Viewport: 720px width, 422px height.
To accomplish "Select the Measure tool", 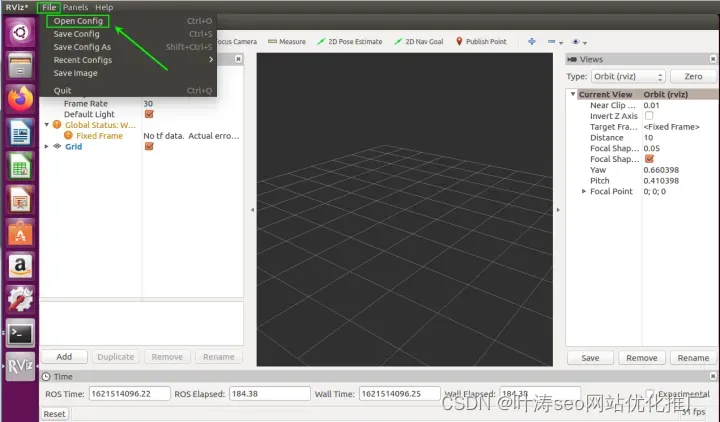I will tap(287, 41).
